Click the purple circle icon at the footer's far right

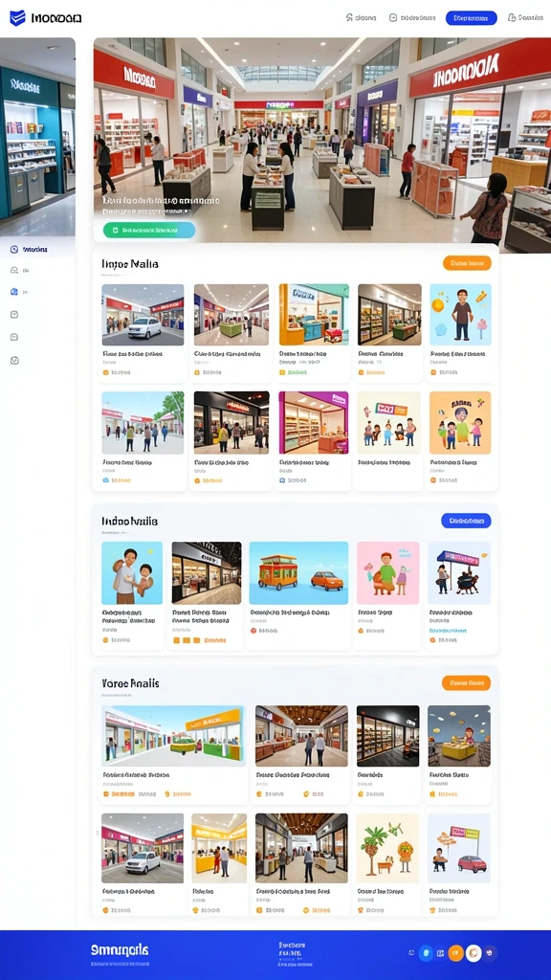[x=491, y=952]
